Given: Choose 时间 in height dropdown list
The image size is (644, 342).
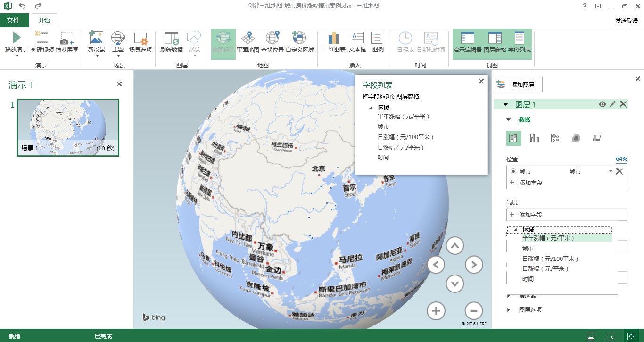Looking at the screenshot, I should (x=528, y=279).
